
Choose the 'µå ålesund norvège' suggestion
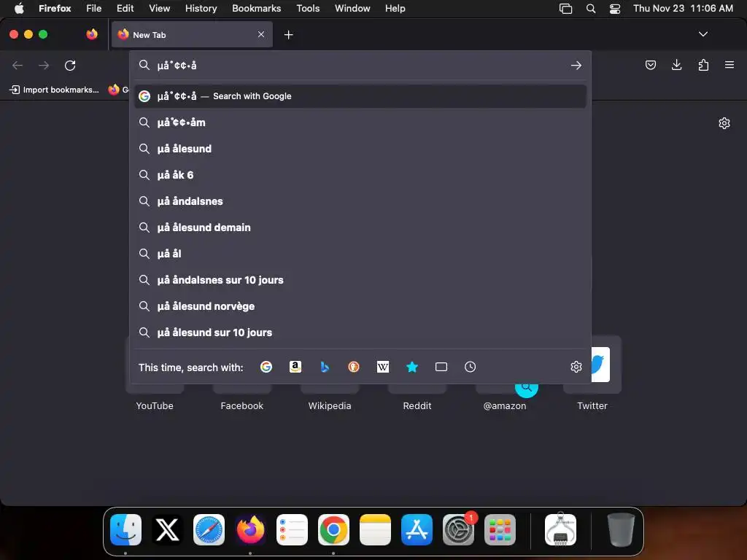tap(360, 306)
